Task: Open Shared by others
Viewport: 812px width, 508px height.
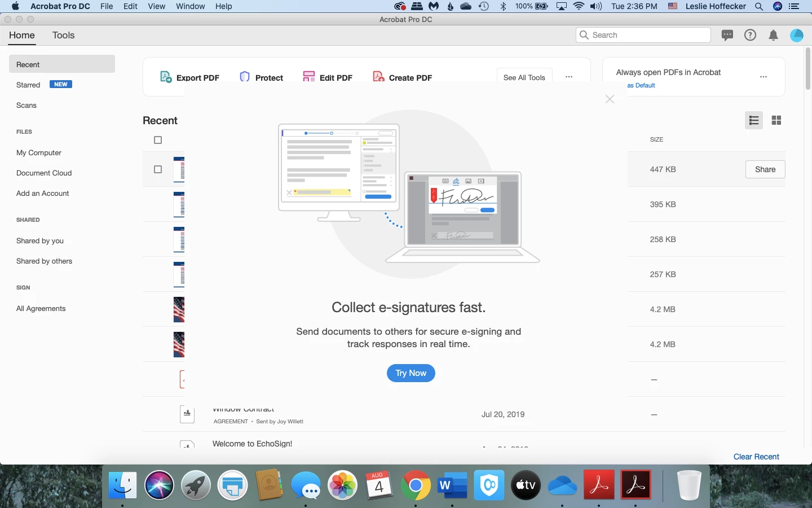Action: [45, 261]
